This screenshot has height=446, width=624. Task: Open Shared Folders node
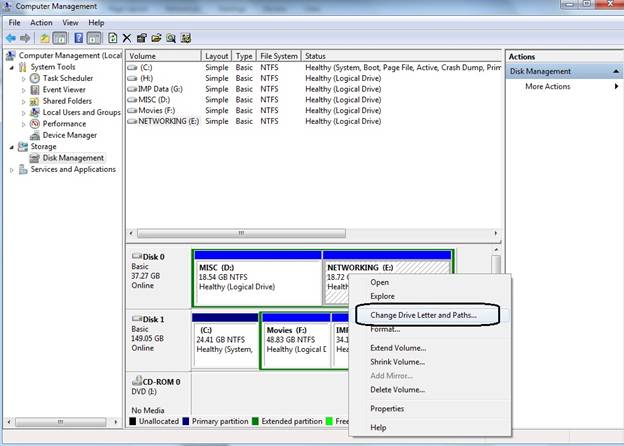67,101
